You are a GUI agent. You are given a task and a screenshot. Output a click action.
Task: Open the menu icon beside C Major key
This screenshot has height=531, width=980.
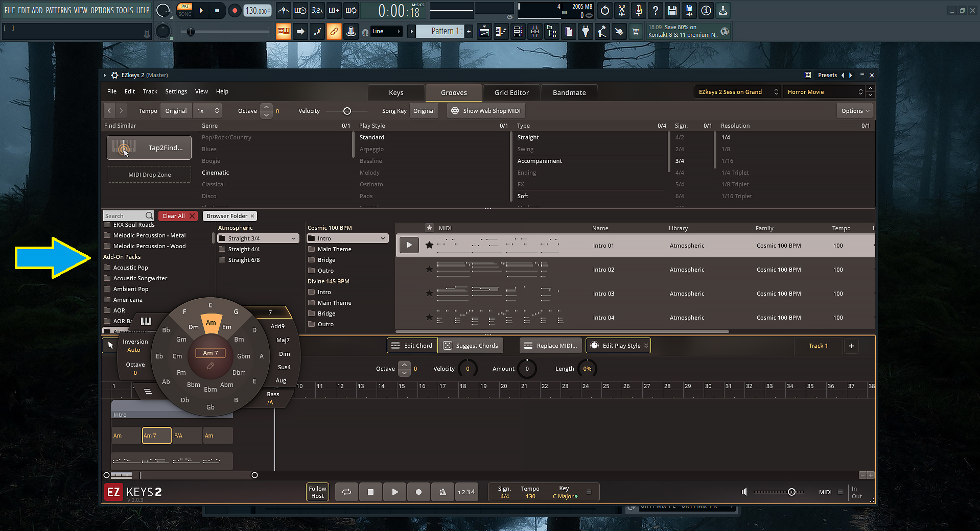click(589, 492)
